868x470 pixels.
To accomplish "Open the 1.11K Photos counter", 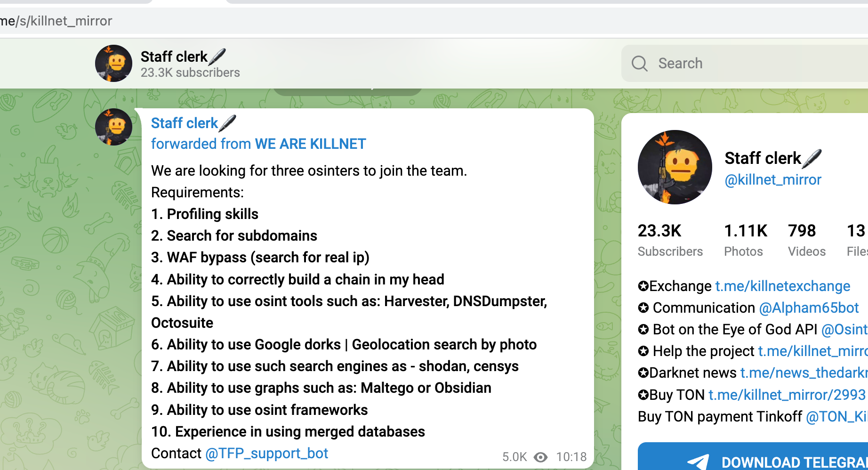I will click(746, 240).
